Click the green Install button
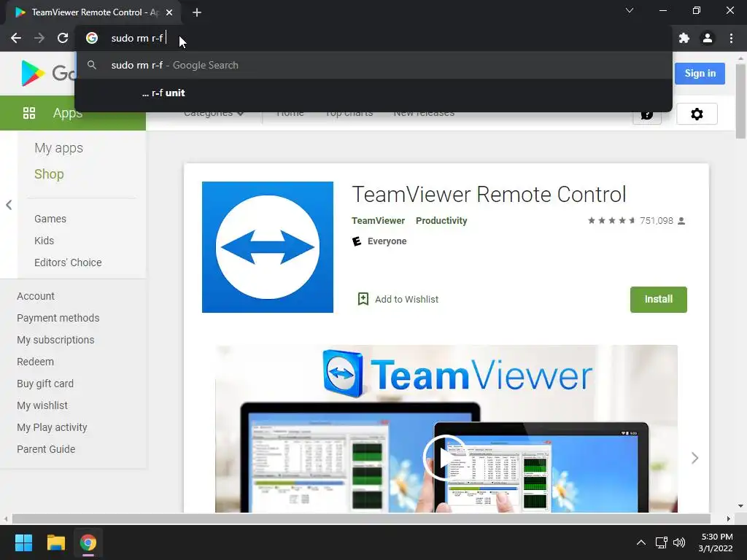The image size is (747, 560). pyautogui.click(x=659, y=300)
